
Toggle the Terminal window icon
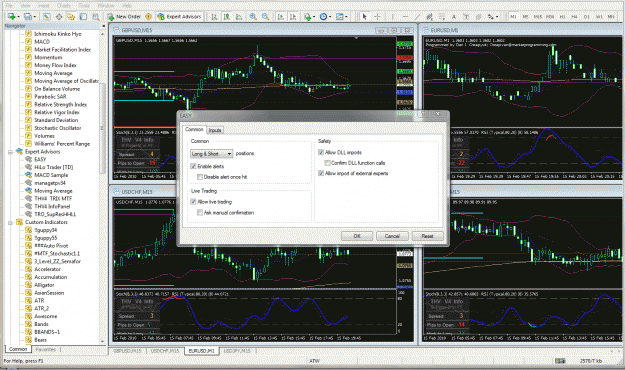point(83,16)
